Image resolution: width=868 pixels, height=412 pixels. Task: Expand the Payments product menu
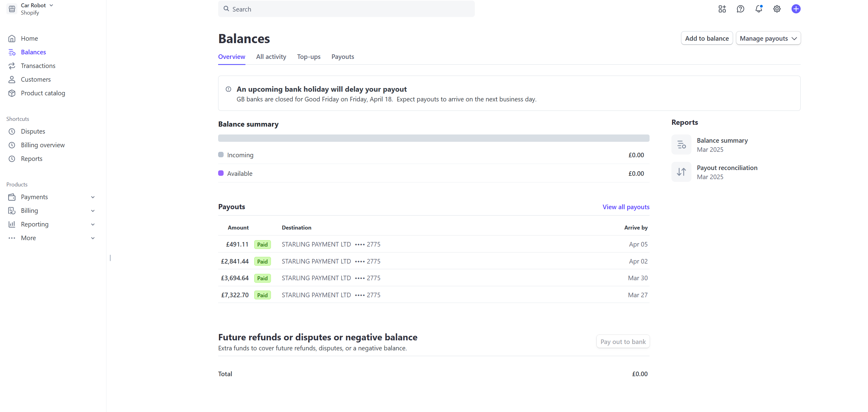[93, 197]
